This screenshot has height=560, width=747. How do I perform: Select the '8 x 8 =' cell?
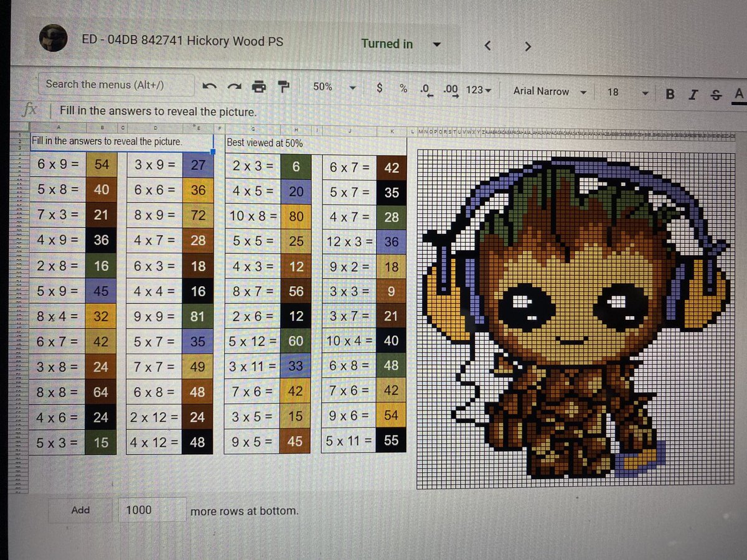[58, 392]
